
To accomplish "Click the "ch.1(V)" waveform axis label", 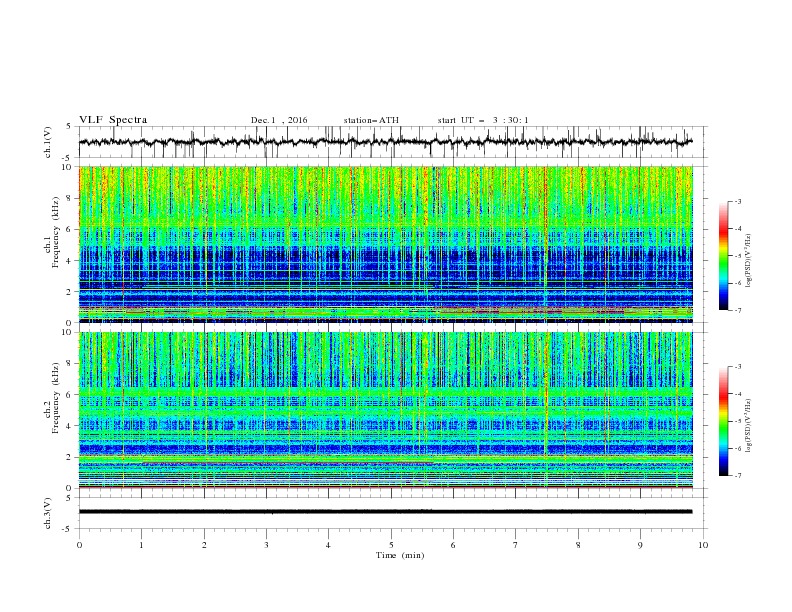I will click(48, 142).
